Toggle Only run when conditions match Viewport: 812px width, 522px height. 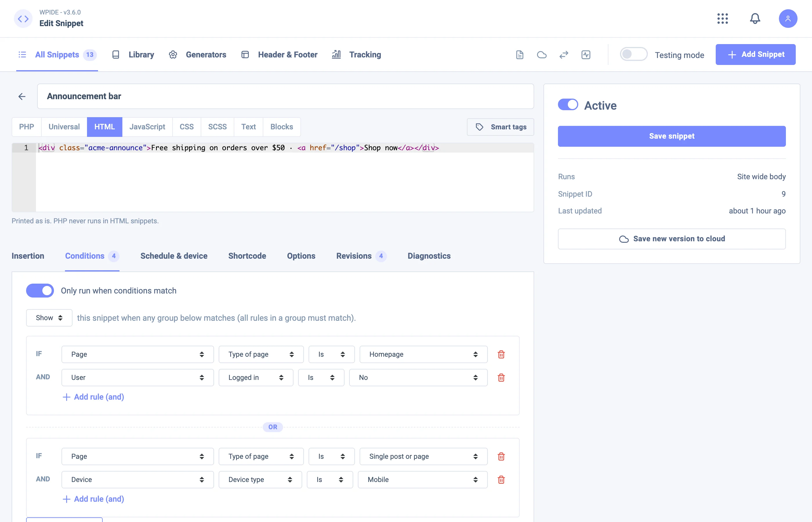(40, 291)
